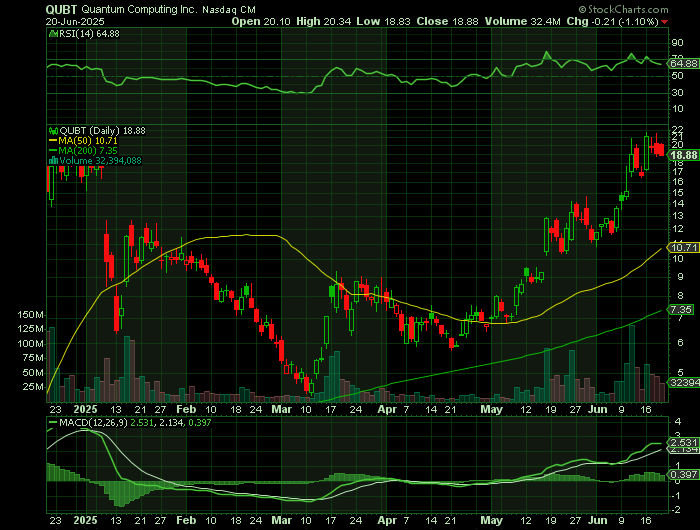Click the QUBT ticker symbol in header
Image resolution: width=700 pixels, height=530 pixels.
pos(62,9)
